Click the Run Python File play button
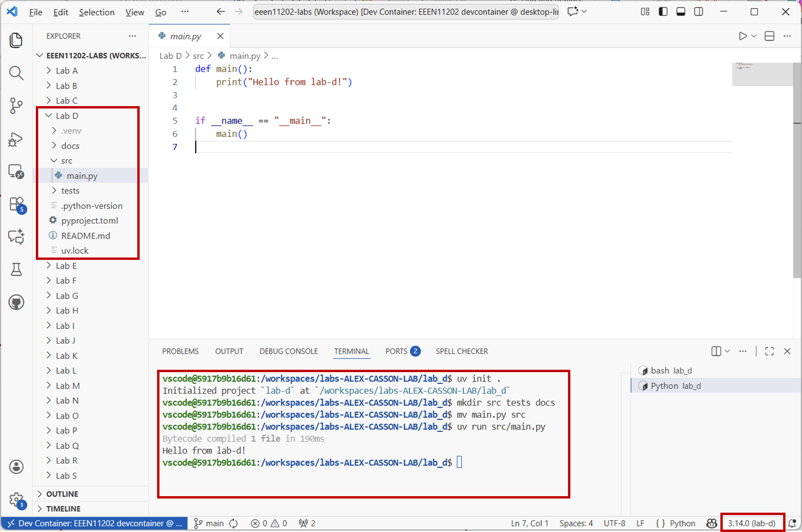 pos(743,36)
